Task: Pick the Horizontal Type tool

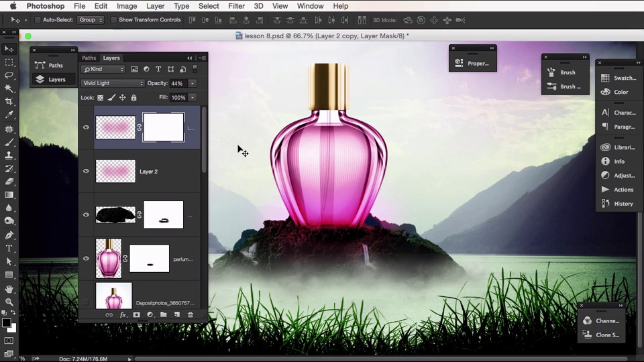Action: tap(9, 248)
